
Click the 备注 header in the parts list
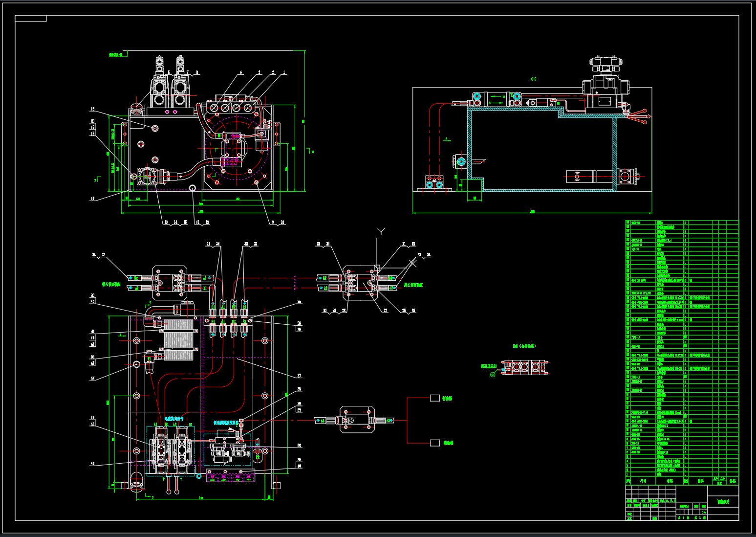(x=733, y=481)
